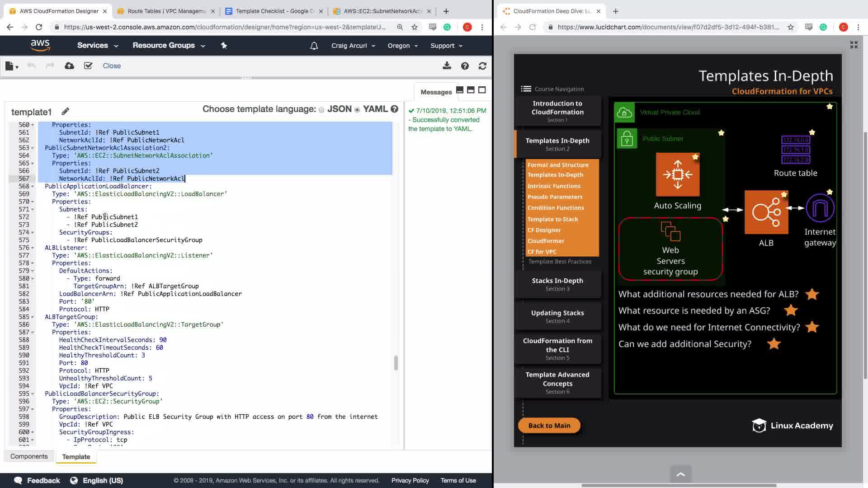Open the Stacks In-Depth Section 3 item

(557, 284)
